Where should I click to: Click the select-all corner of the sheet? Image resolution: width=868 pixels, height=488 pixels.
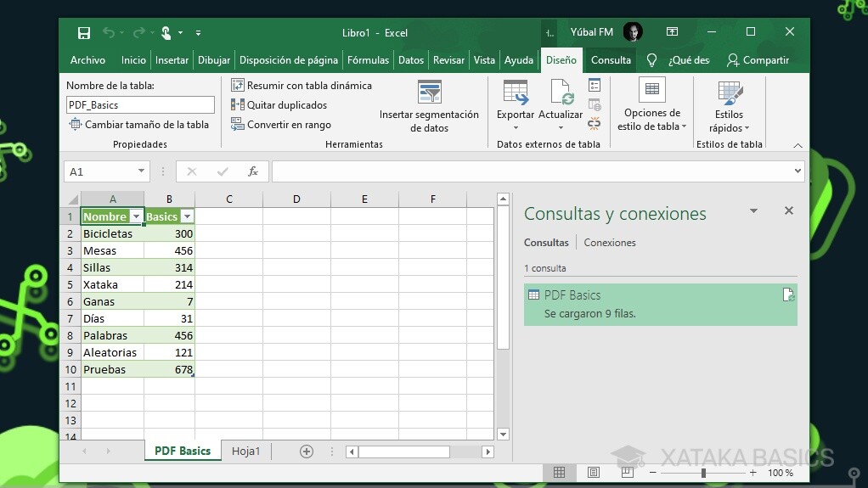click(72, 199)
